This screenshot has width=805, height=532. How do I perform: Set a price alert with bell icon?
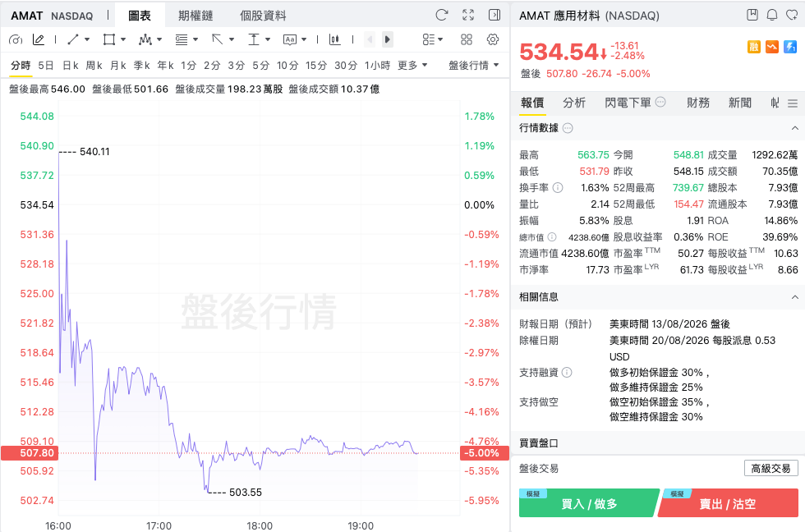coord(772,15)
